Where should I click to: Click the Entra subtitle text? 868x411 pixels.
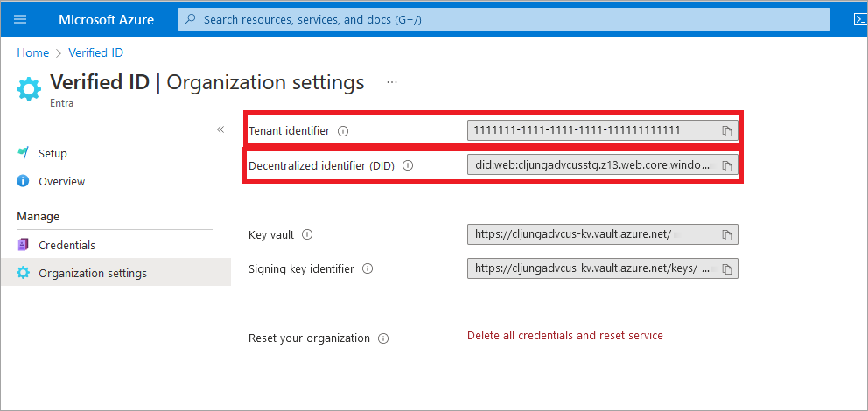coord(61,103)
